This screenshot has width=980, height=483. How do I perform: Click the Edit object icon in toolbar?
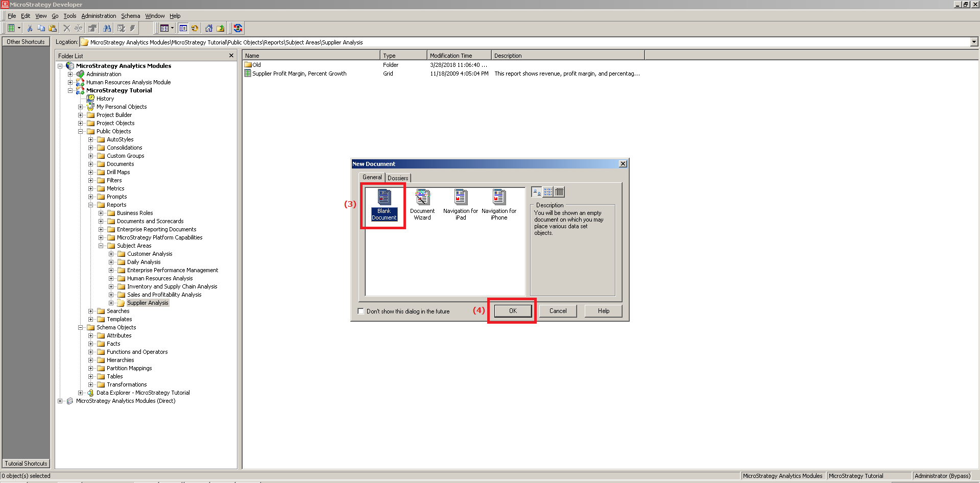(121, 28)
